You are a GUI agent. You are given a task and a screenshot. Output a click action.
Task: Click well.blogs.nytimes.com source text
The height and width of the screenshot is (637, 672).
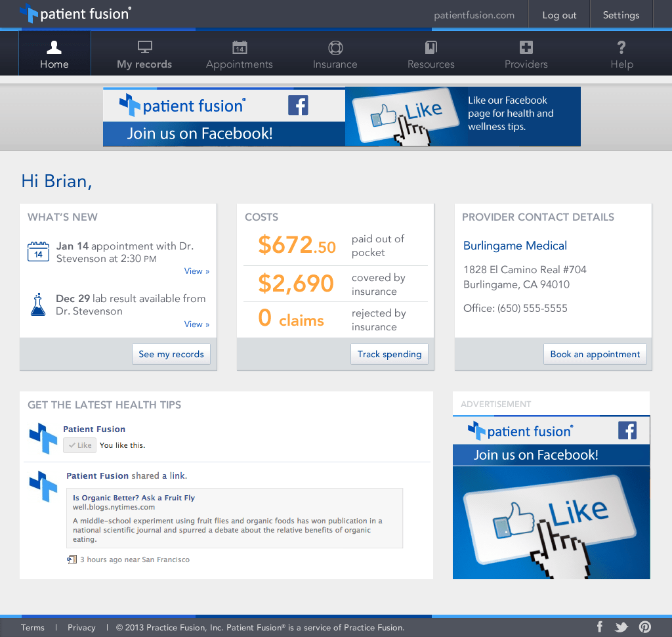click(114, 507)
